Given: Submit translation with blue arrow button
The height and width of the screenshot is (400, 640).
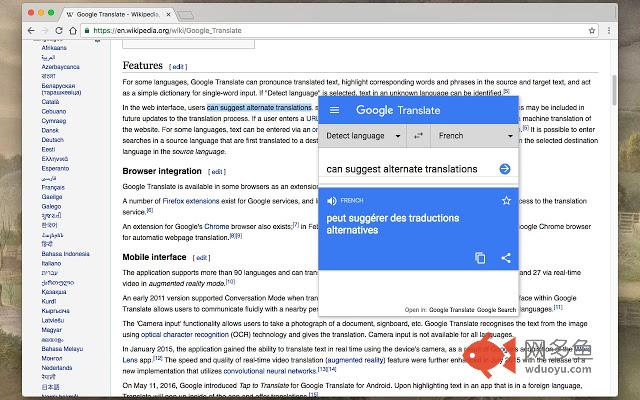Looking at the screenshot, I should pyautogui.click(x=505, y=169).
